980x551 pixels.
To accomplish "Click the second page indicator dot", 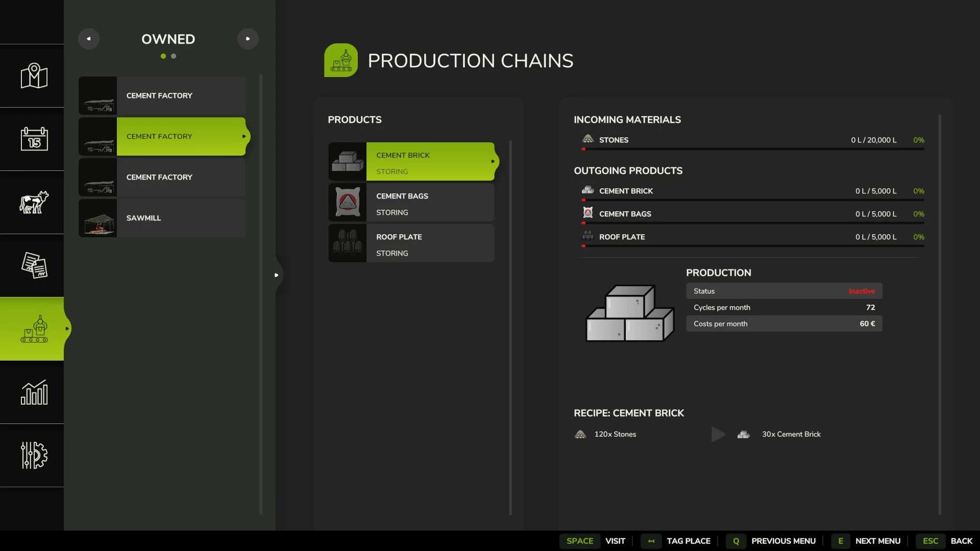I will (174, 56).
